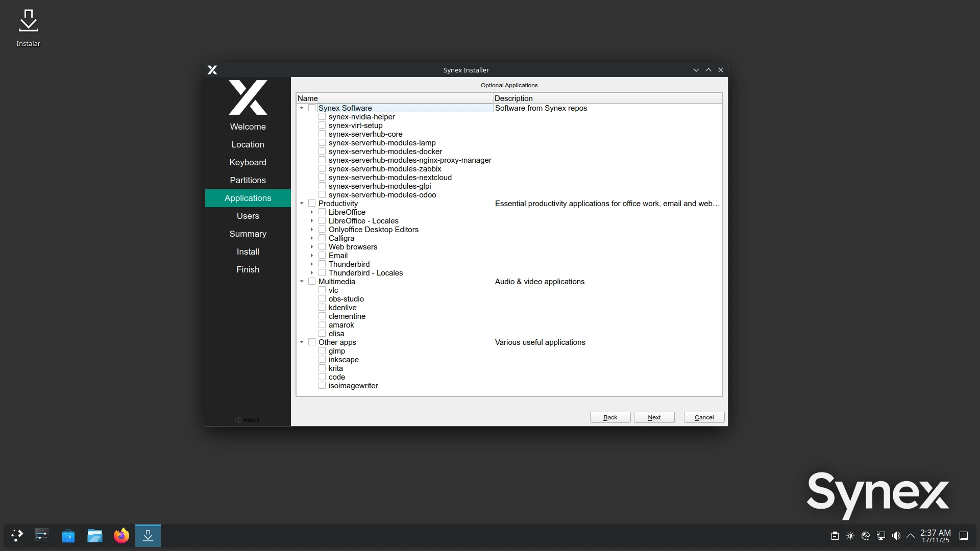Check the vlc package checkbox
This screenshot has width=980, height=551.
point(322,290)
